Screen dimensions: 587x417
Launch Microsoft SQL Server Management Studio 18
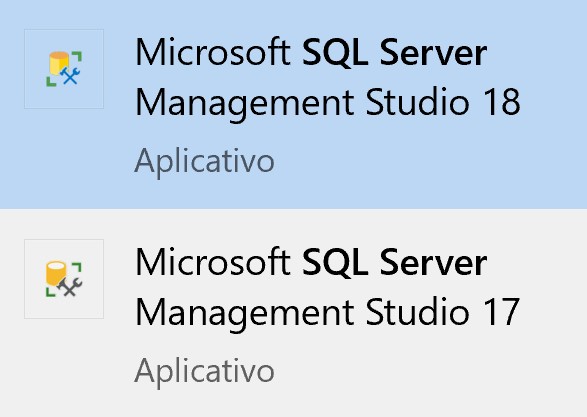328,77
